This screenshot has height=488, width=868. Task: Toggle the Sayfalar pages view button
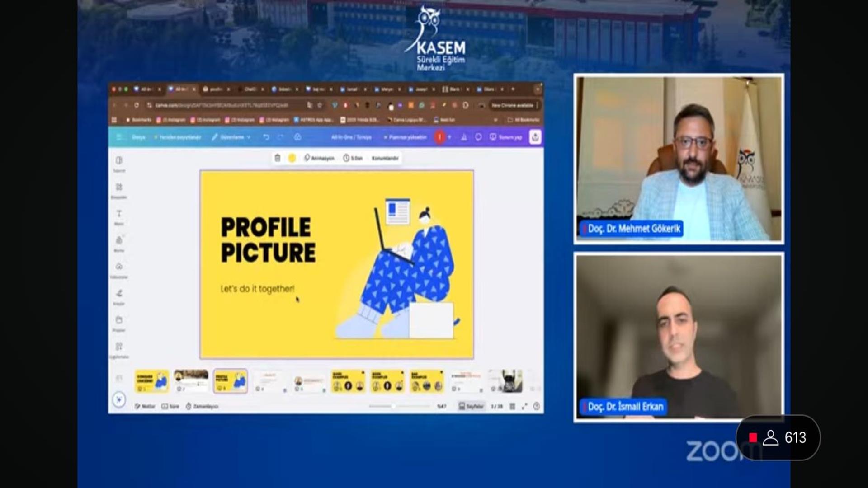pos(471,406)
